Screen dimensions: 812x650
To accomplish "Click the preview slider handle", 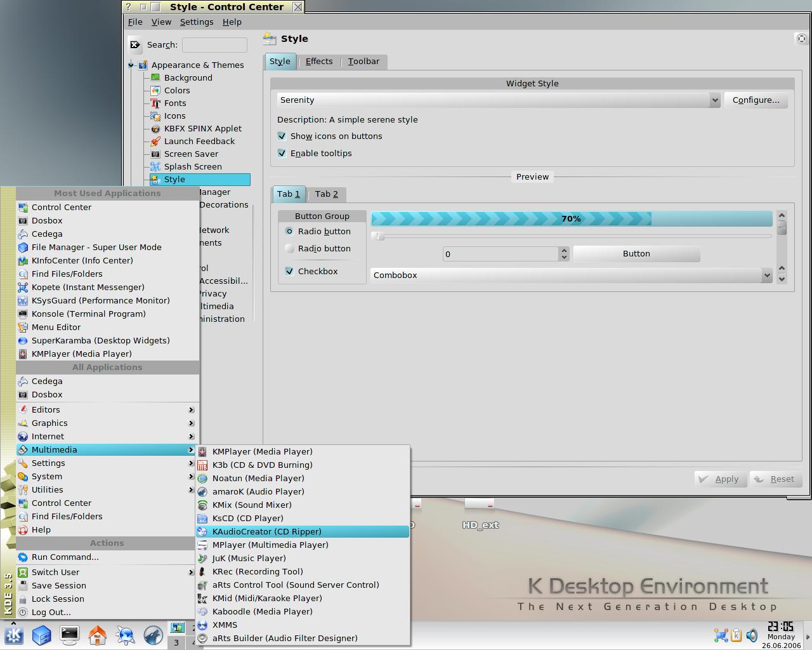I will click(378, 236).
